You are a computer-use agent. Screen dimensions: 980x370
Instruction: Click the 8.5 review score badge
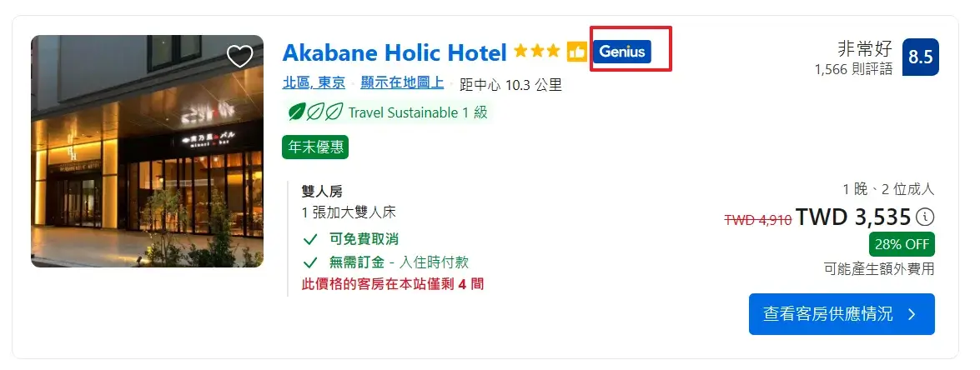point(920,57)
